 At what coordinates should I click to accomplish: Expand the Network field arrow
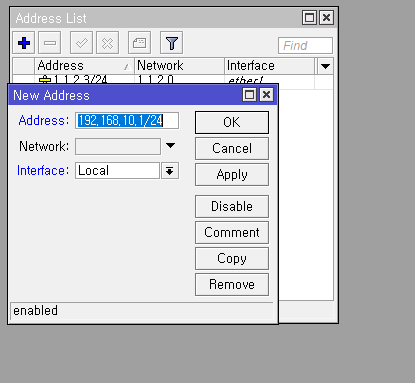[170, 146]
